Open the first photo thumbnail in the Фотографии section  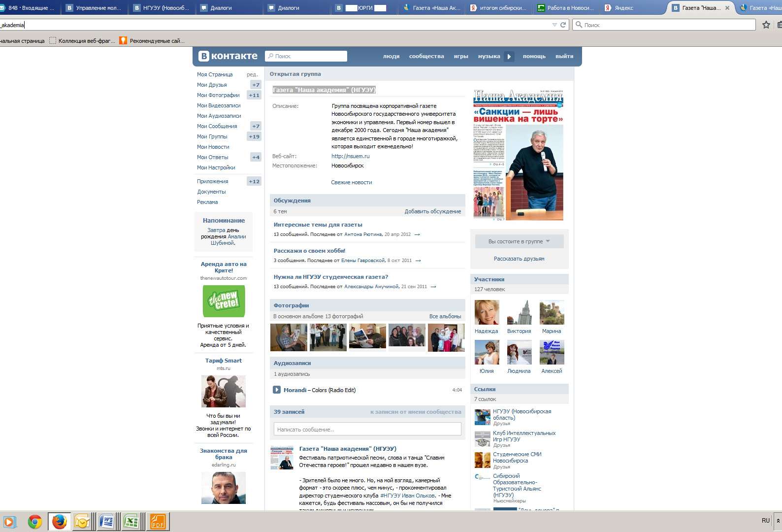289,337
